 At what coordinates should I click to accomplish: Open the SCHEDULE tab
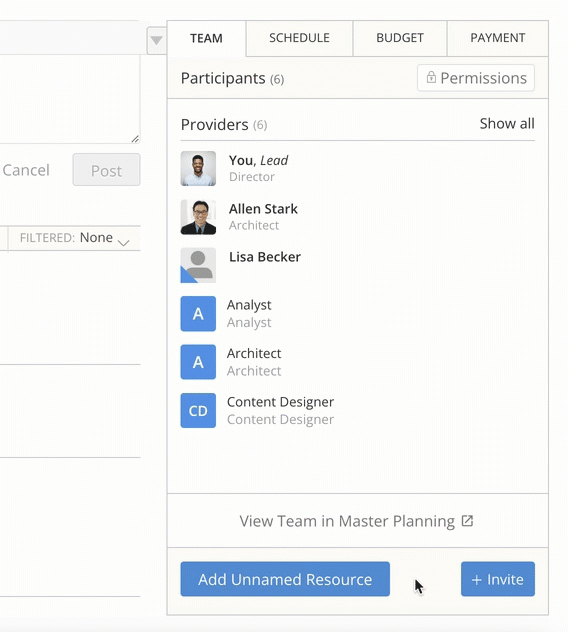(299, 38)
